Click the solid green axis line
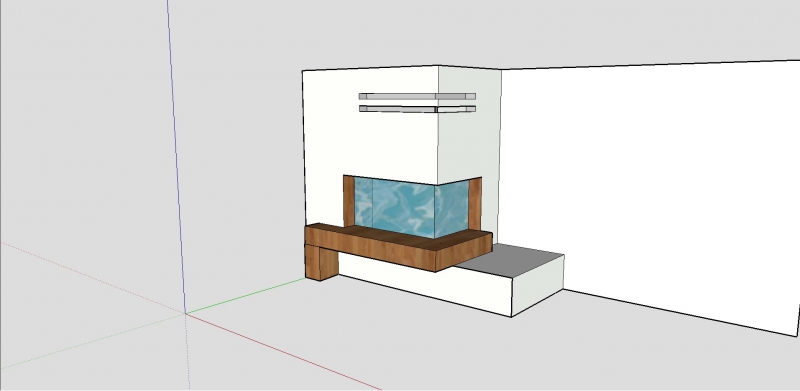This screenshot has height=391, width=800. [x=245, y=296]
